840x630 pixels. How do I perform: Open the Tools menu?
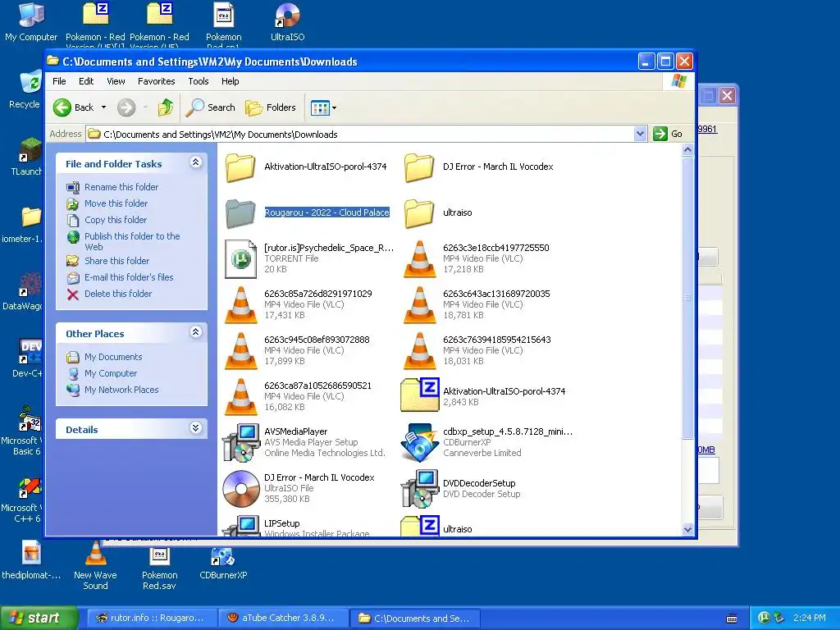coord(199,81)
